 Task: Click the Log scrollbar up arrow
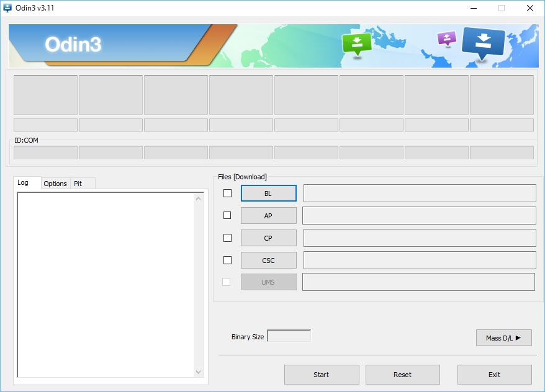tap(199, 198)
